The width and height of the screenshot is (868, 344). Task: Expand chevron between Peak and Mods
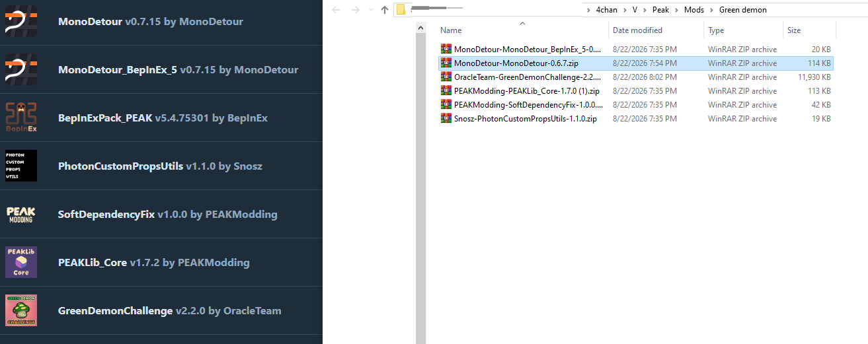click(677, 10)
